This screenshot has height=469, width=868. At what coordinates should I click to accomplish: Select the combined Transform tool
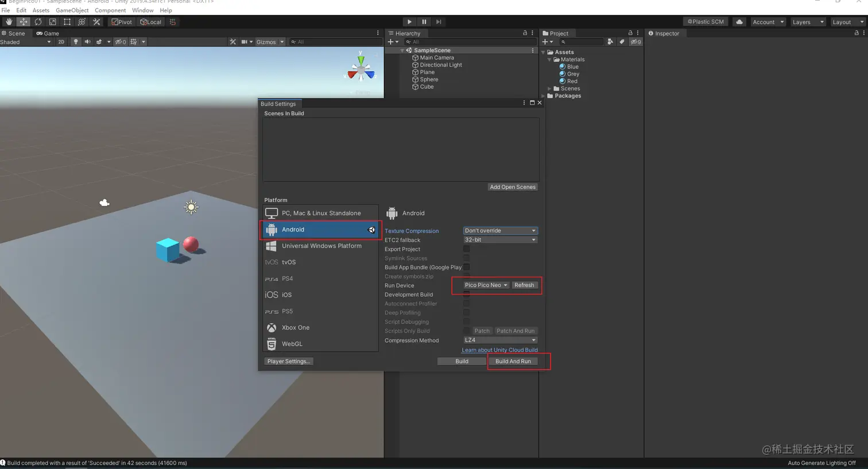click(x=82, y=22)
